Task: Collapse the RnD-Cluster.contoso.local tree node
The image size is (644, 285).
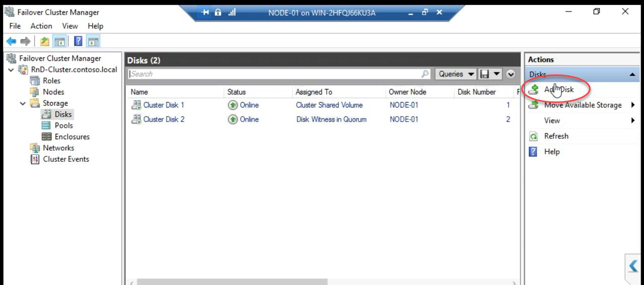Action: (12, 69)
